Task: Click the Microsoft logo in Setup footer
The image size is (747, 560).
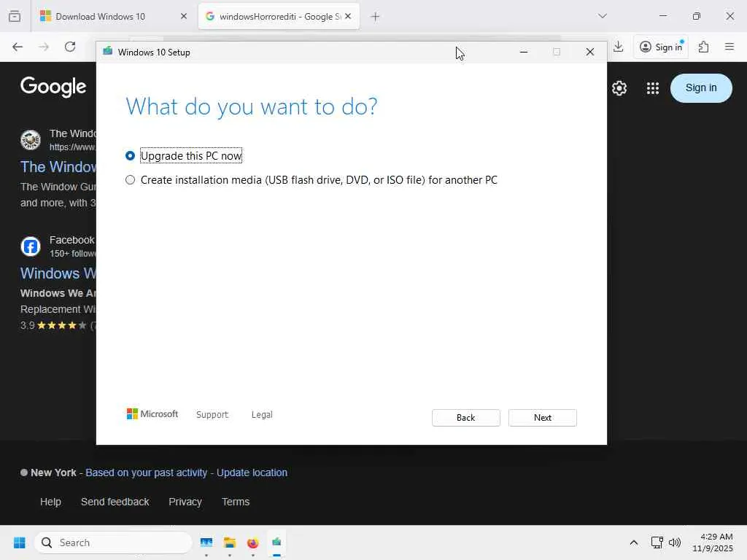Action: tap(152, 414)
